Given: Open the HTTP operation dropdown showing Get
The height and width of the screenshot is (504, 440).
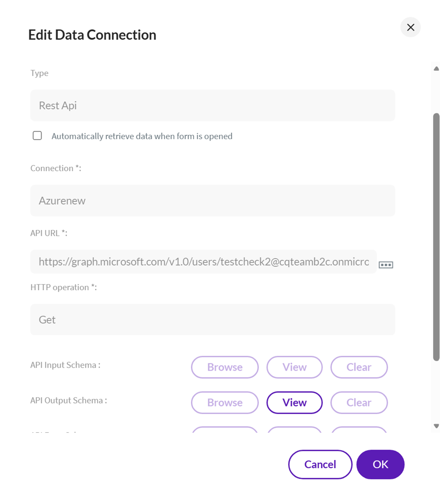Looking at the screenshot, I should pos(213,319).
